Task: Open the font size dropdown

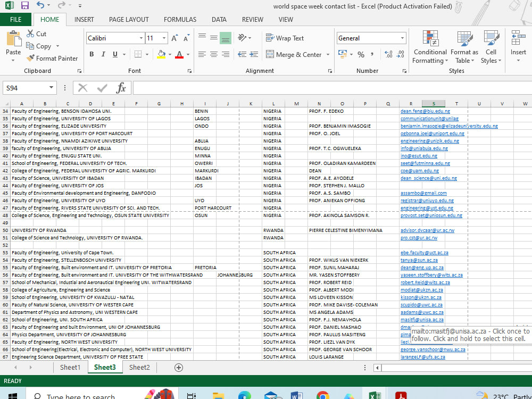Action: click(x=164, y=38)
